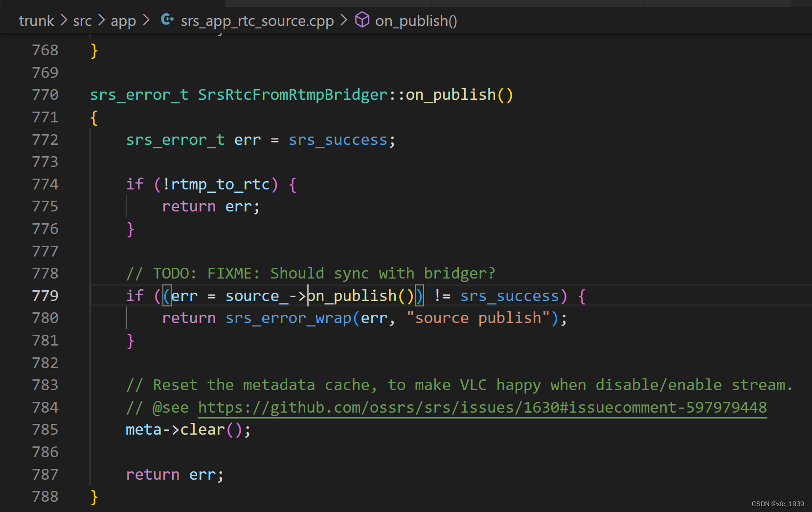Click srs_error_wrap function call
The width and height of the screenshot is (812, 512).
289,318
